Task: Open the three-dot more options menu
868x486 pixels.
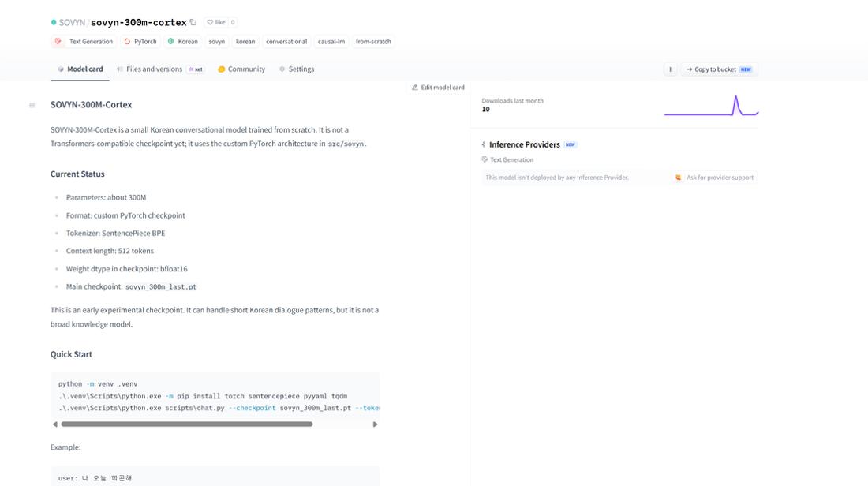Action: click(670, 69)
